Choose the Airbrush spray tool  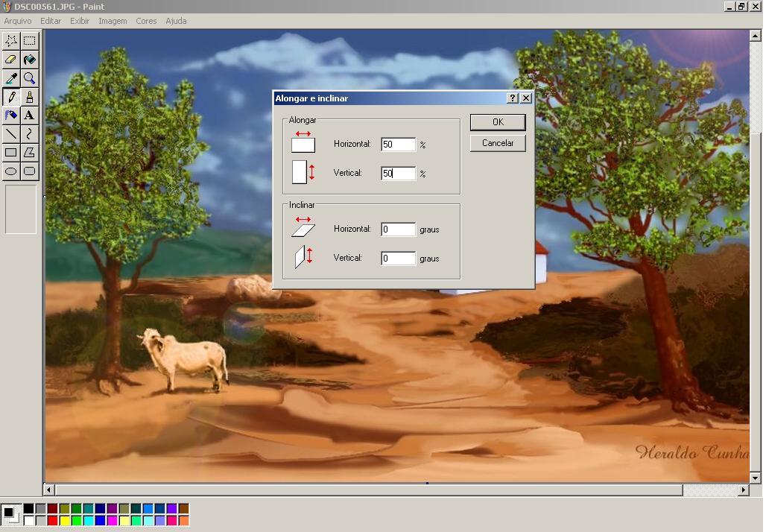(x=10, y=115)
